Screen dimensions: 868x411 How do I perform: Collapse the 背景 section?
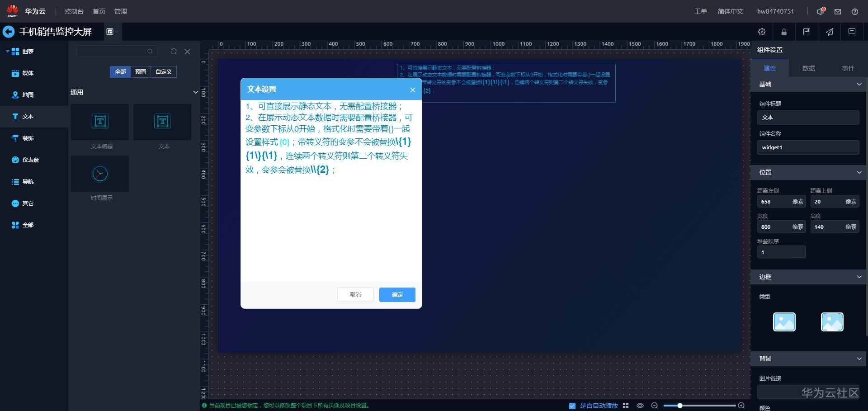coord(859,359)
